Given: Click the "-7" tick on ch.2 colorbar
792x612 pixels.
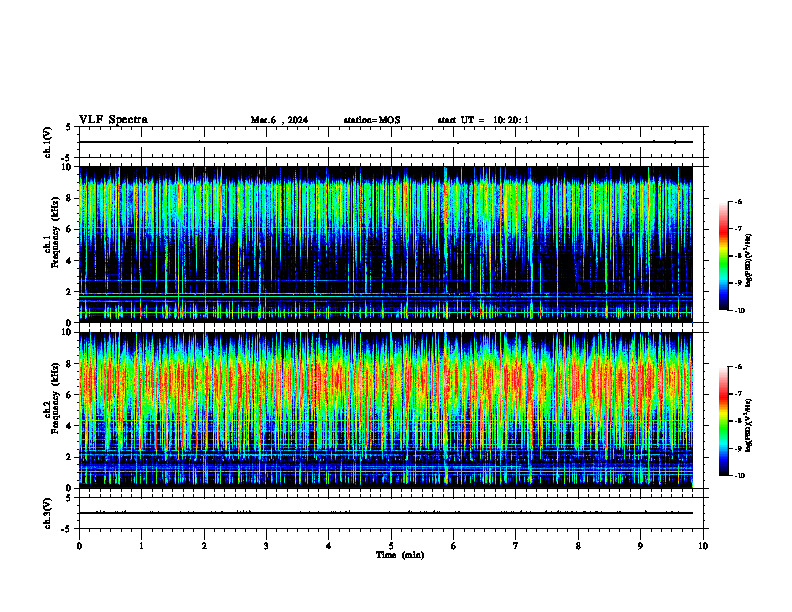Looking at the screenshot, I should pyautogui.click(x=738, y=394).
